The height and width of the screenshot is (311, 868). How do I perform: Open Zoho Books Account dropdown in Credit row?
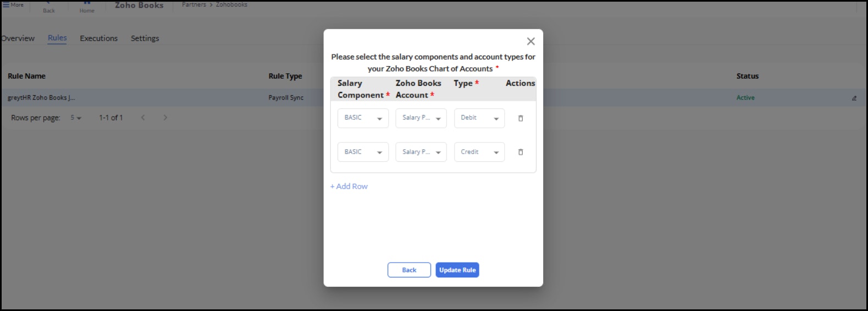click(x=421, y=152)
